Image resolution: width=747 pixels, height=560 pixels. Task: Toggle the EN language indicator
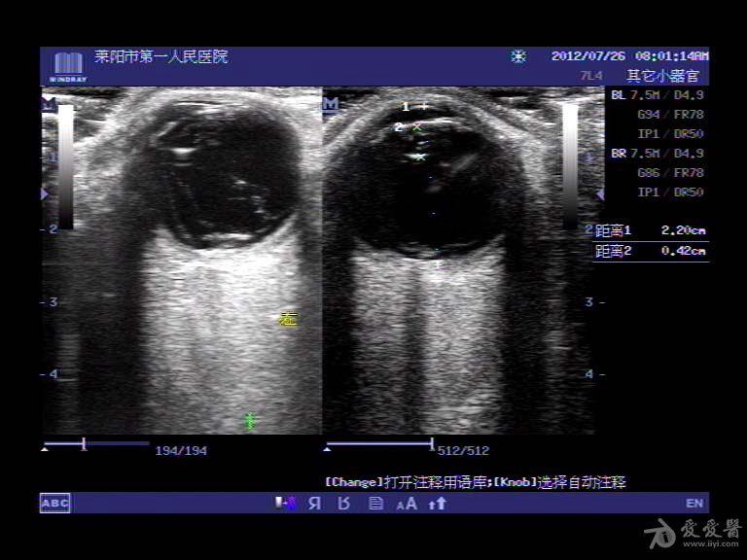tap(694, 503)
